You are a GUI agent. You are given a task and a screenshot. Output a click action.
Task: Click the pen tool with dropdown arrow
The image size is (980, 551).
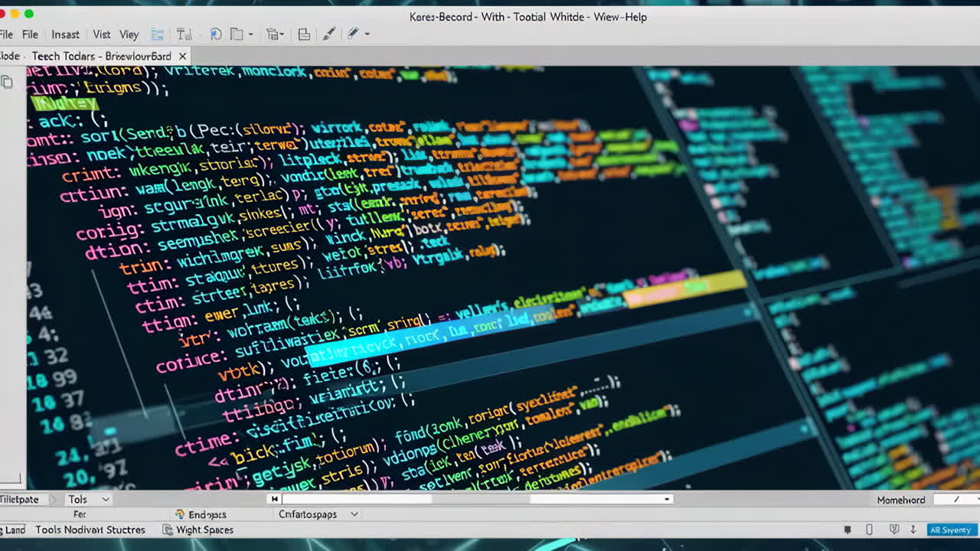click(354, 34)
